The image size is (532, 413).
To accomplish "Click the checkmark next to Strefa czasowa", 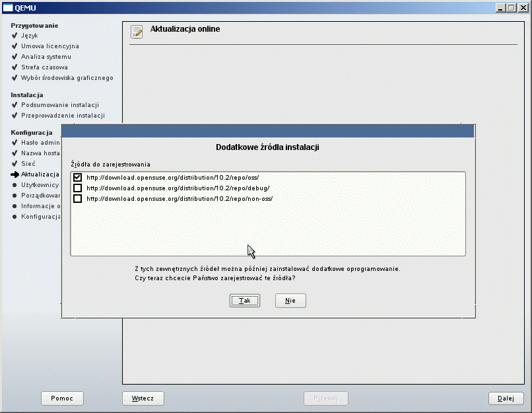I will 15,67.
